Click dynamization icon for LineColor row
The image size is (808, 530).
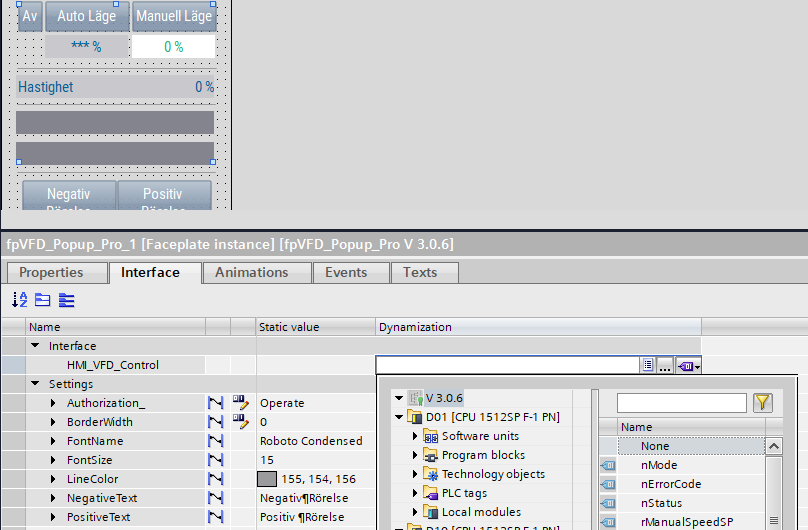pyautogui.click(x=215, y=479)
